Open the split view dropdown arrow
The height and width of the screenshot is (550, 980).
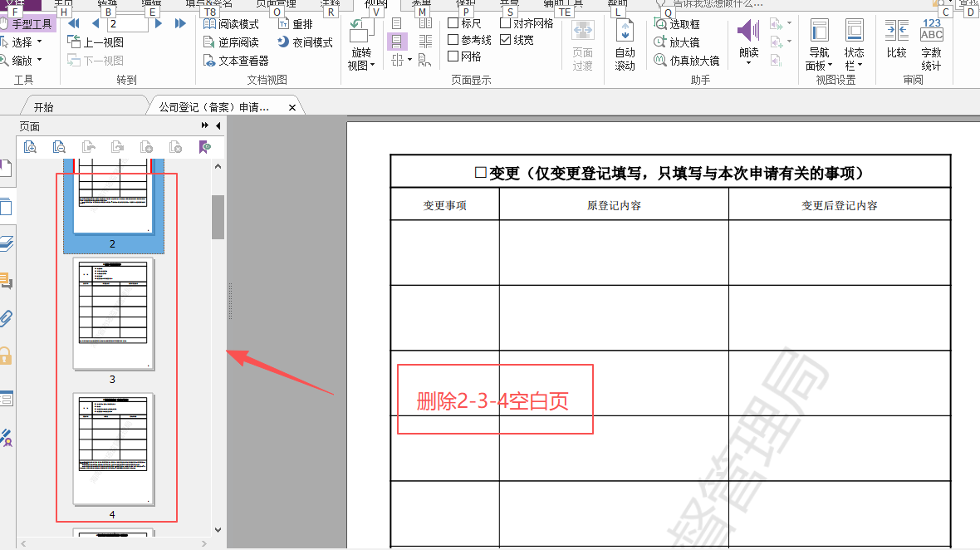(409, 60)
